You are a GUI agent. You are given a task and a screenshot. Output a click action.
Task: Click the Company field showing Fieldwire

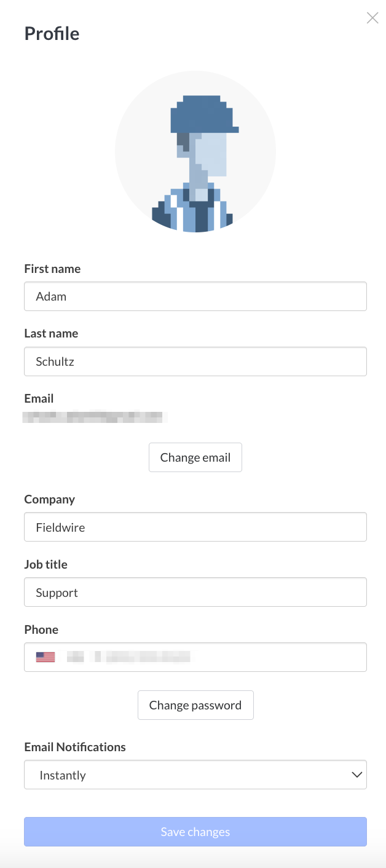click(x=195, y=527)
